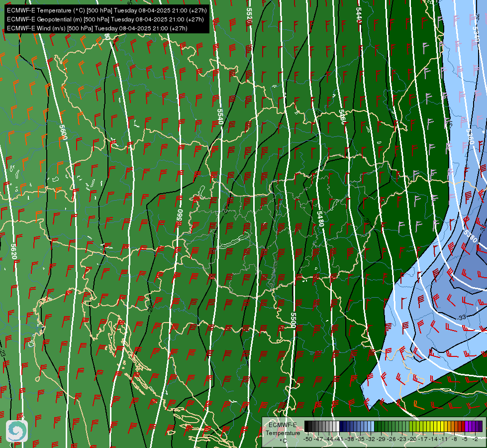Click the white swatch above -41
The height and width of the screenshot is (448, 487).
point(338,426)
